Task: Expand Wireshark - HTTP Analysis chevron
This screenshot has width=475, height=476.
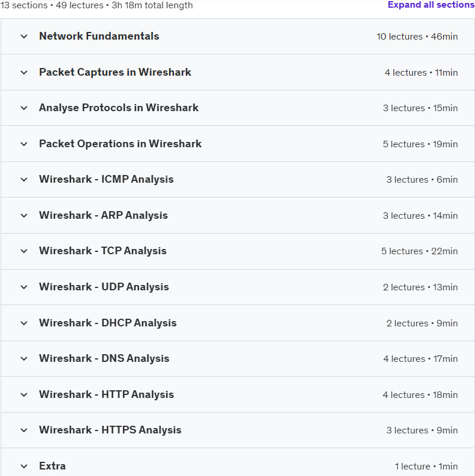Action: [x=24, y=394]
